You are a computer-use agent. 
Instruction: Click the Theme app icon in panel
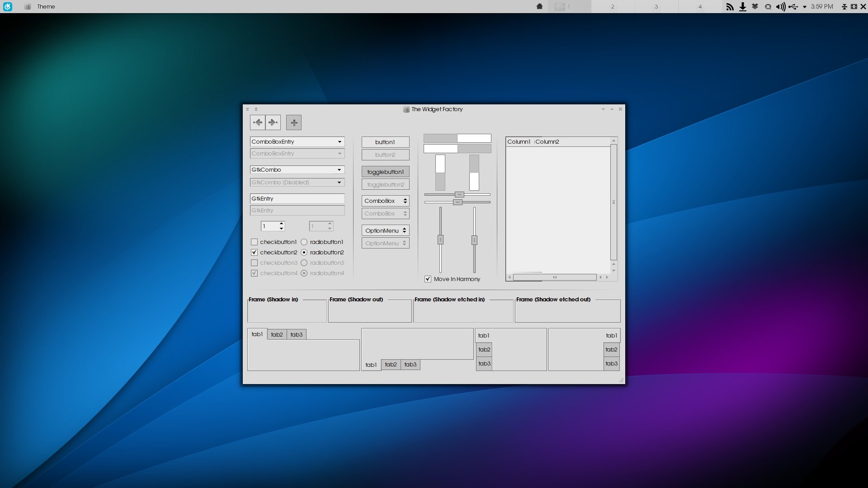pyautogui.click(x=28, y=6)
